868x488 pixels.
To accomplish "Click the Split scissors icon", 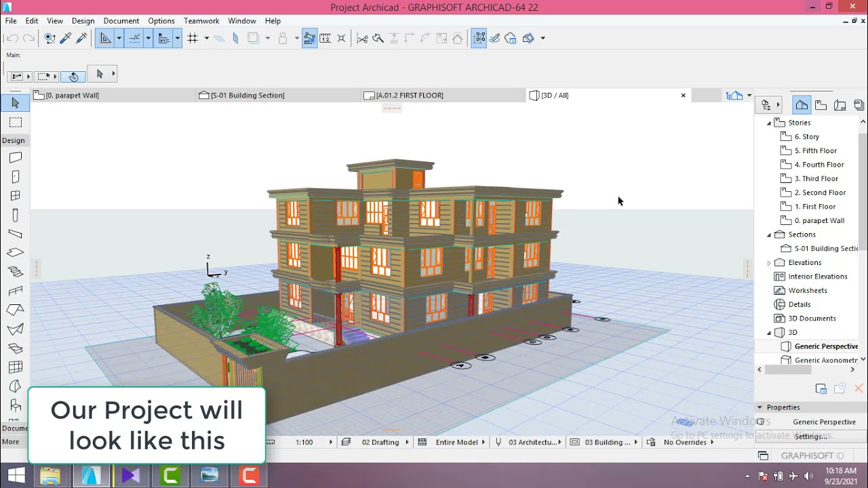I will [362, 38].
